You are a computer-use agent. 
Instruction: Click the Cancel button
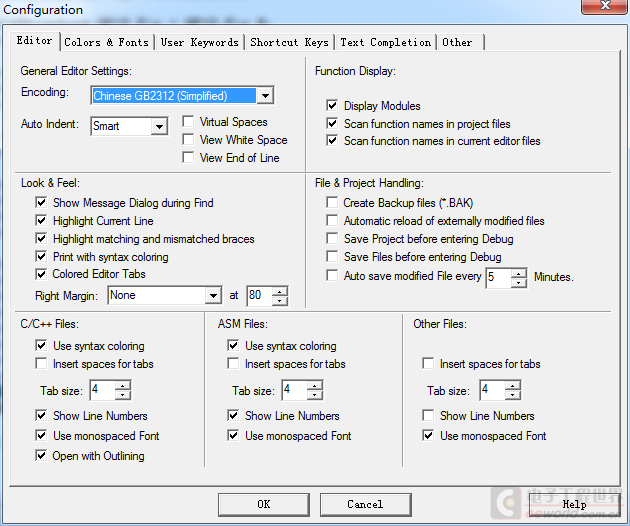366,505
